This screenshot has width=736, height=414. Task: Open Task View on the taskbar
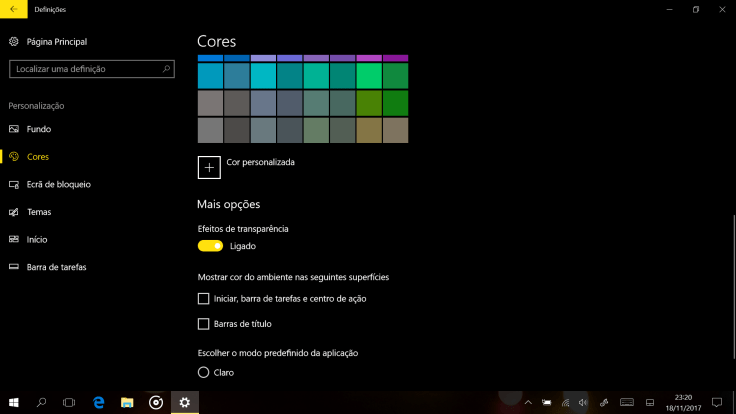[69, 402]
